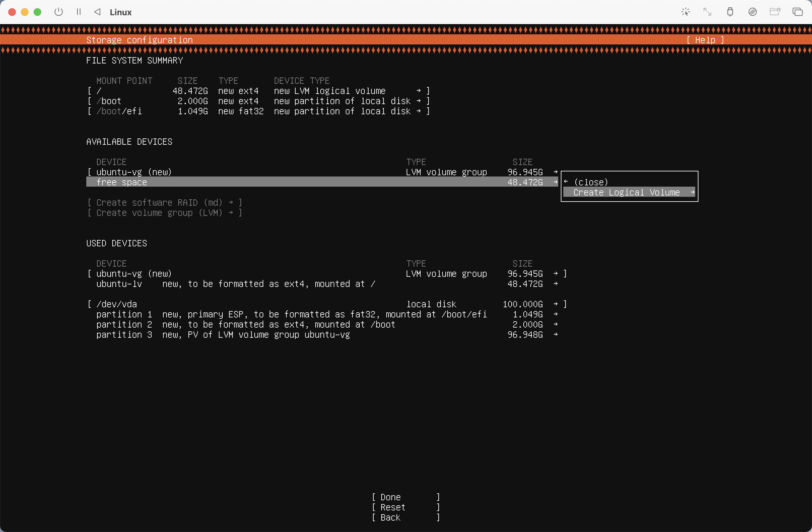Select Create Logical Volume menu entry
812x532 pixels.
626,193
